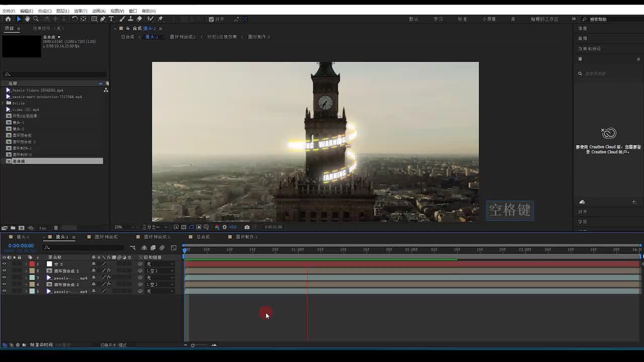Image resolution: width=644 pixels, height=362 pixels.
Task: Click the red label color of layer 1
Action: tap(32, 264)
